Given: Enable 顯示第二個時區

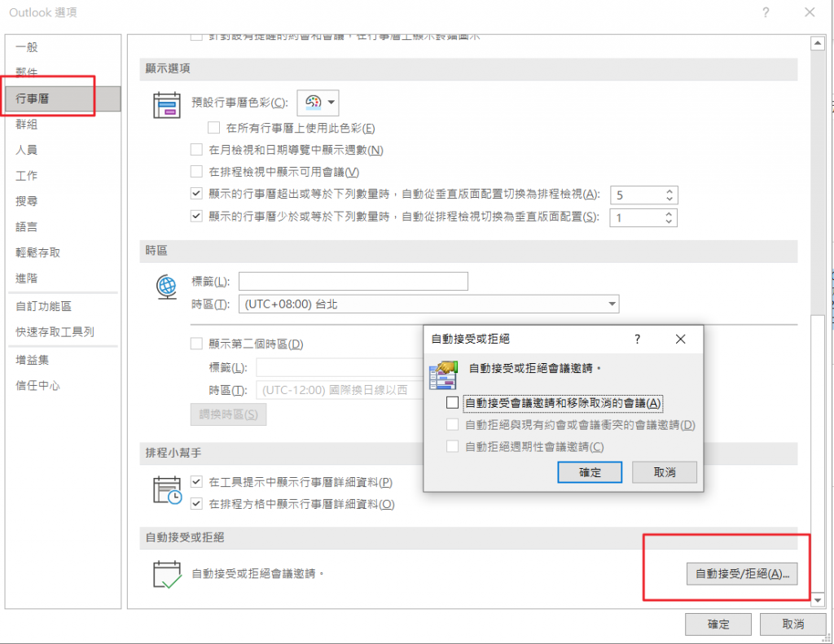Looking at the screenshot, I should pyautogui.click(x=196, y=344).
